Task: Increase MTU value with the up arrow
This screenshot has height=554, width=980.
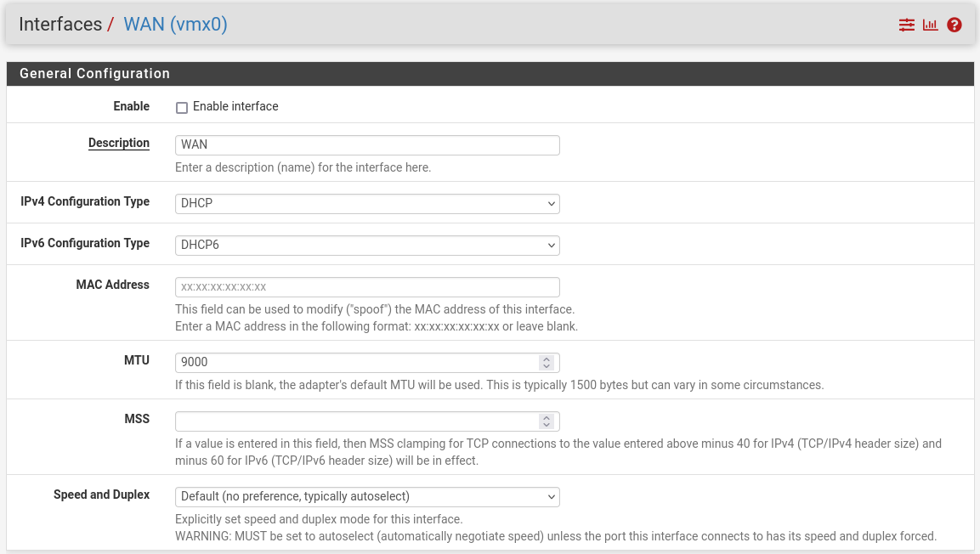Action: point(547,359)
